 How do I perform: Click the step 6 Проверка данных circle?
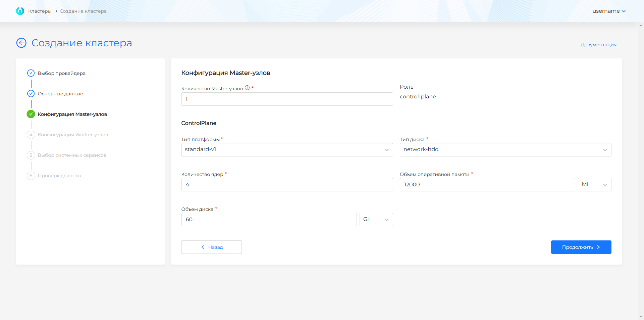click(x=31, y=176)
